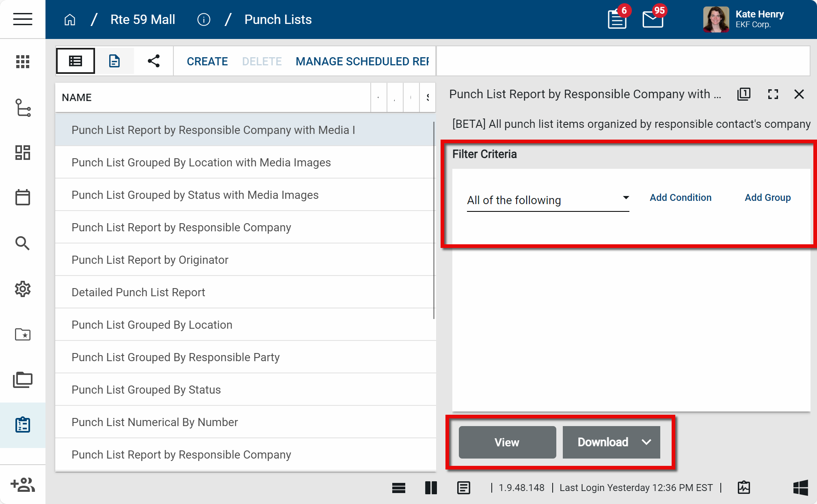Open the search icon in left sidebar

pyautogui.click(x=22, y=243)
